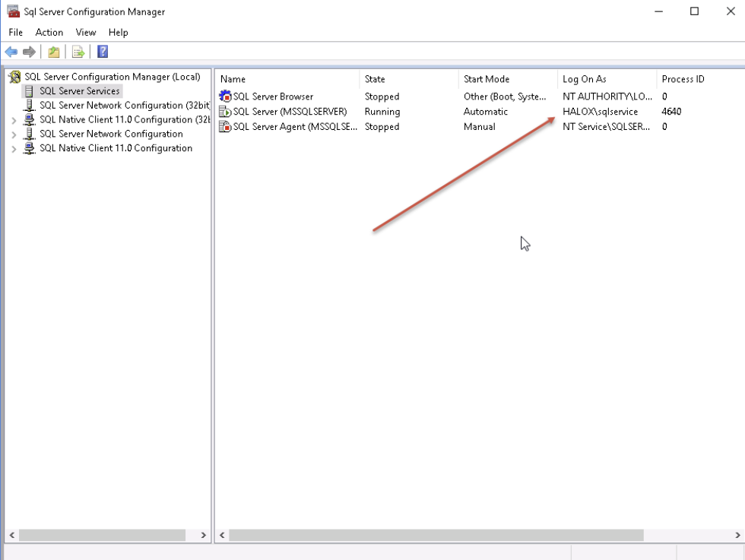Expand the SQL Server Network Configuration node
Viewport: 745px width, 560px height.
pos(14,135)
